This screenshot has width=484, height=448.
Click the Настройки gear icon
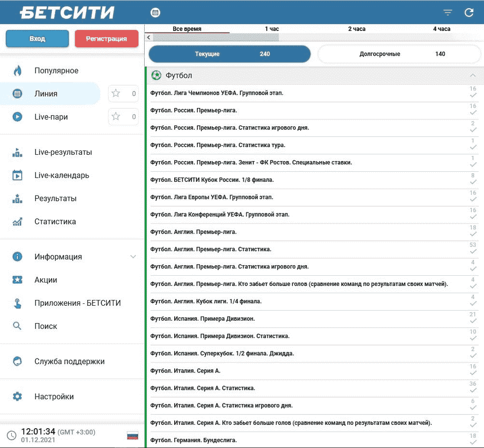point(17,396)
